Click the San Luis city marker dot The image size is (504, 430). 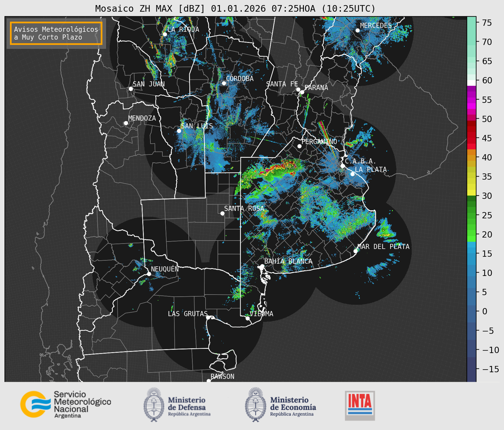pyautogui.click(x=179, y=131)
